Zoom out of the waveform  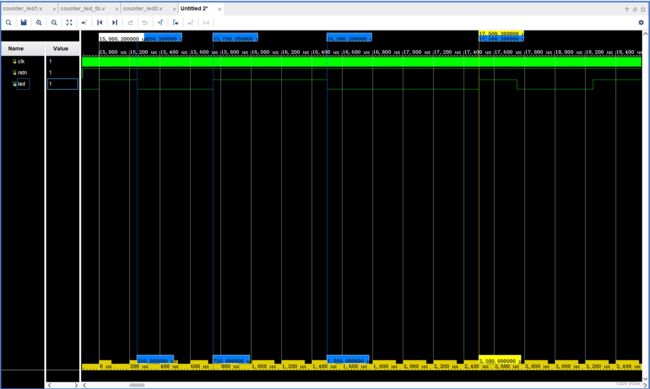pyautogui.click(x=54, y=22)
